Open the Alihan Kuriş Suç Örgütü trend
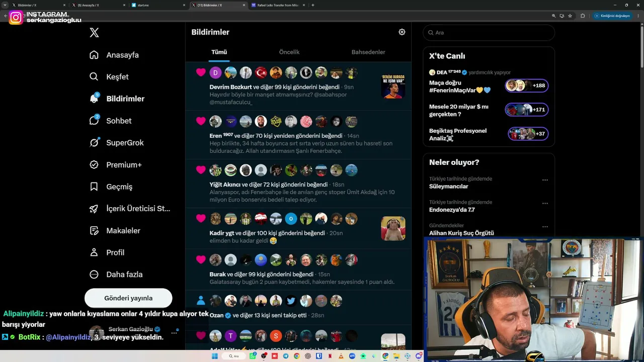Screen dimensions: 644x362 coord(461,233)
